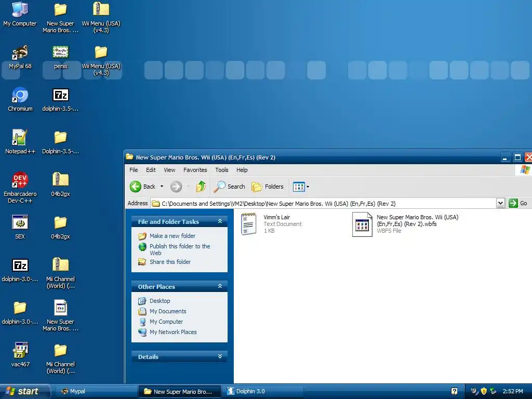Collapse the File and Folder Tasks panel

click(x=220, y=221)
